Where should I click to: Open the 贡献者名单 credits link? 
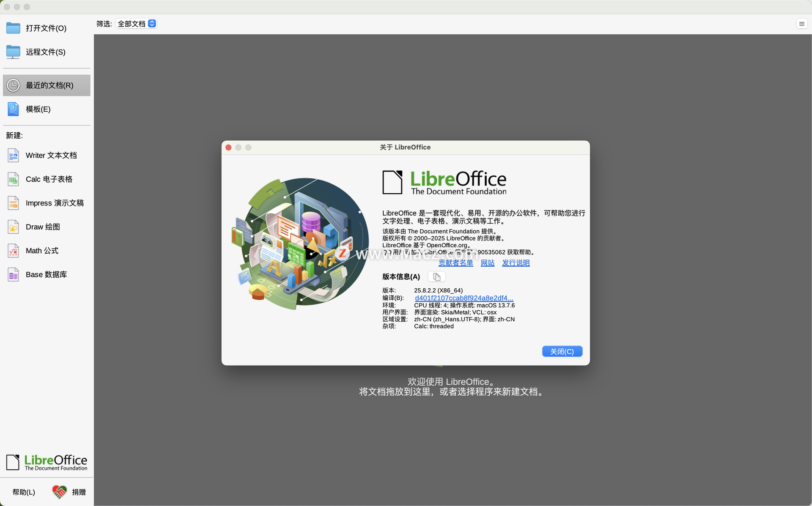point(455,263)
